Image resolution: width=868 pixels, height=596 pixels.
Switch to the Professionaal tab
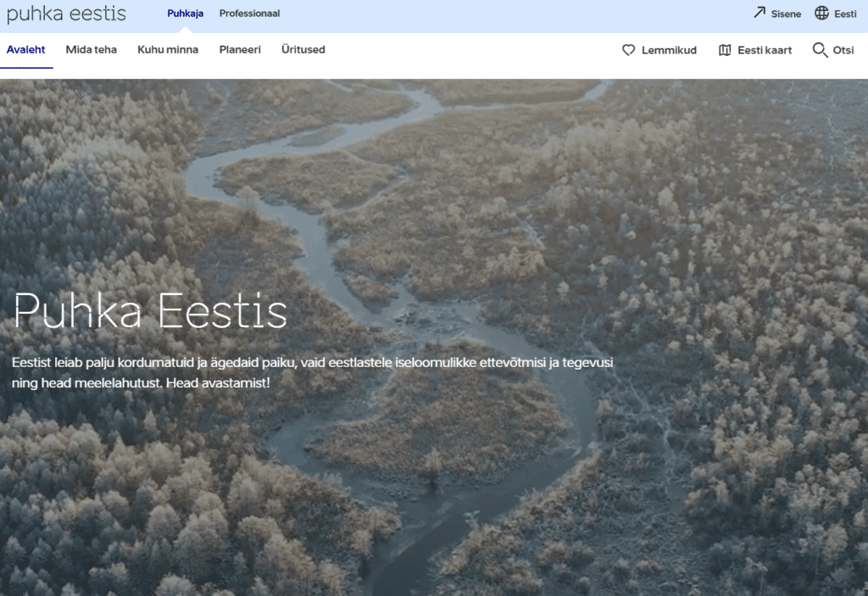coord(249,14)
